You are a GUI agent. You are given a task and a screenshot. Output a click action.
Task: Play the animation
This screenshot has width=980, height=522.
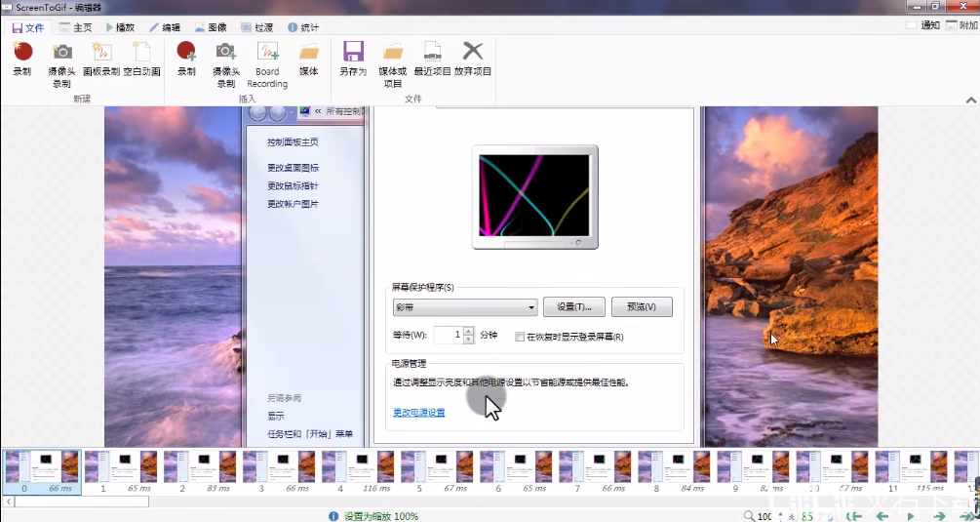tap(911, 516)
